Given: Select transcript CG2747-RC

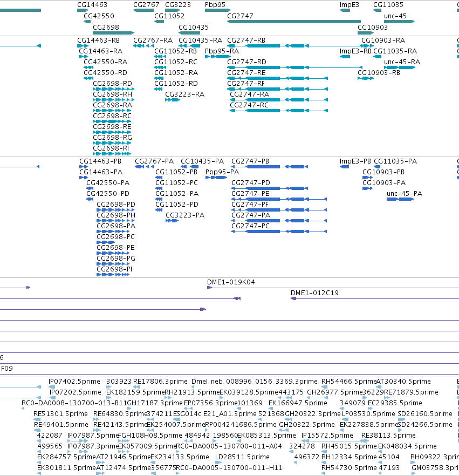Looking at the screenshot, I should click(x=249, y=105).
